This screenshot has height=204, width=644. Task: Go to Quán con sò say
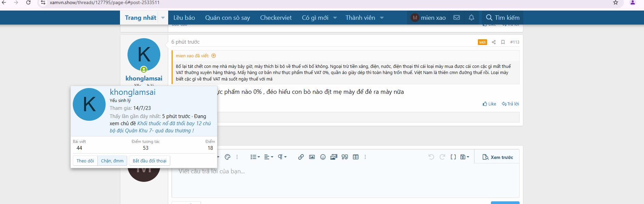(227, 18)
